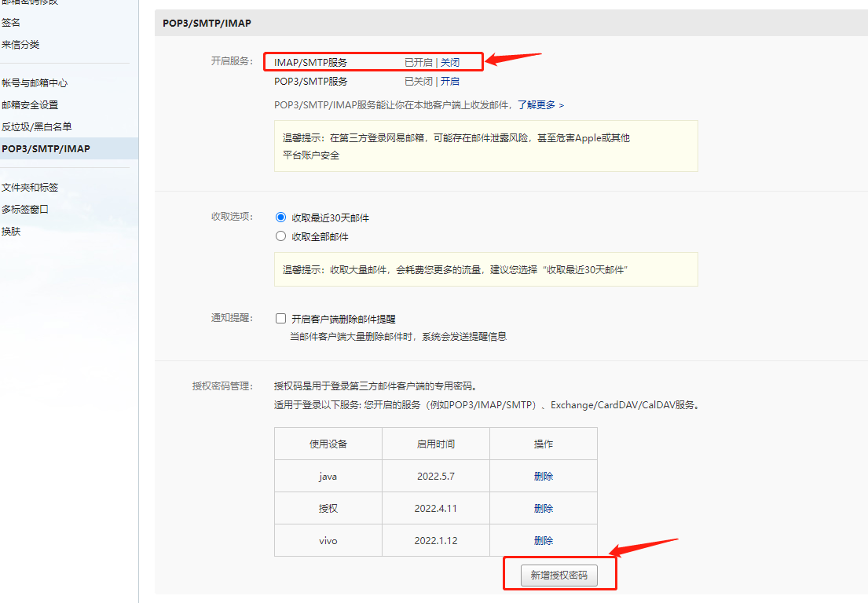Click the 2022.1.12 date cell
Viewport: 868px width, 603px height.
tap(436, 540)
